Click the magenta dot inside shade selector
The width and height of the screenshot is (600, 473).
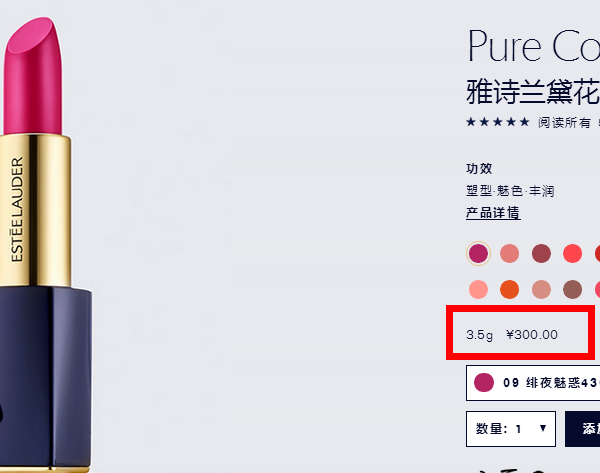(x=484, y=383)
